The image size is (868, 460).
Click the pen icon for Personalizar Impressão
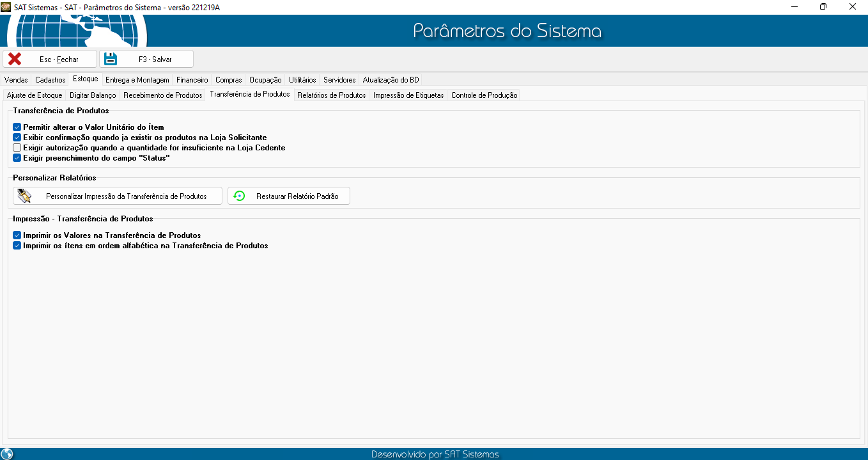[24, 196]
